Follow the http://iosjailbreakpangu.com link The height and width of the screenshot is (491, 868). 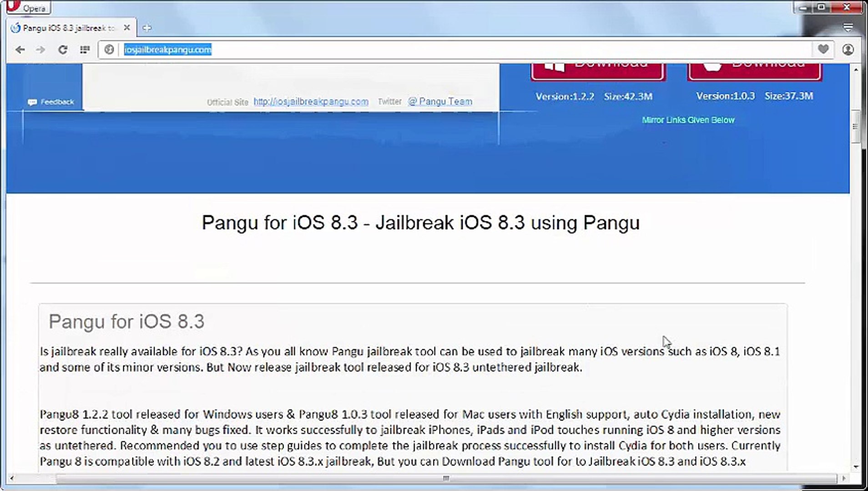311,102
